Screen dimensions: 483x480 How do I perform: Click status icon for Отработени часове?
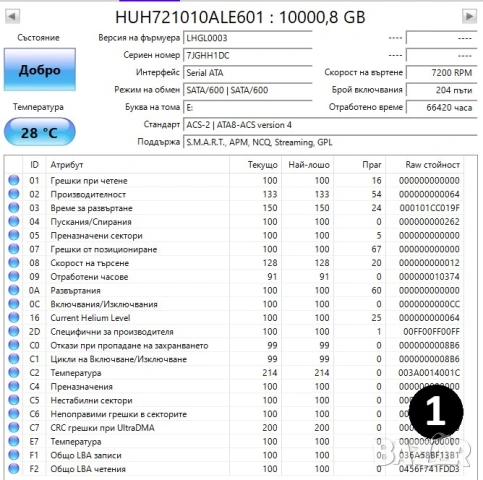click(14, 276)
